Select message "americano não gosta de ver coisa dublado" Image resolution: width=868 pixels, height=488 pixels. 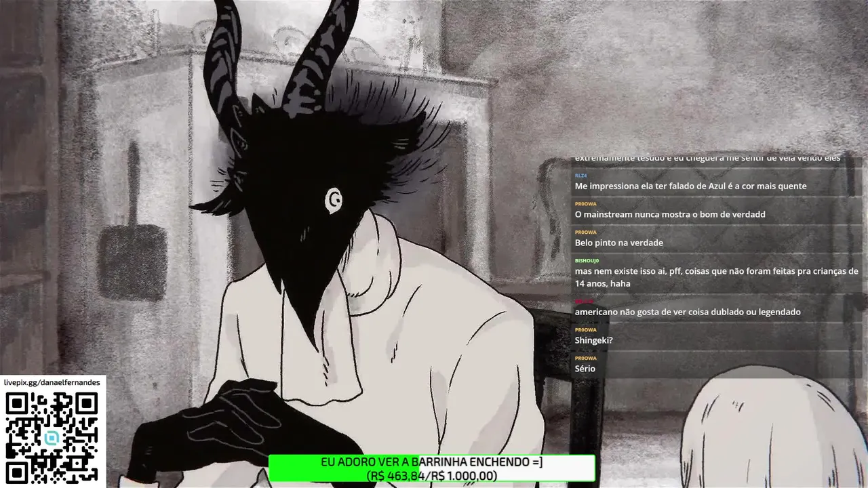coord(688,312)
